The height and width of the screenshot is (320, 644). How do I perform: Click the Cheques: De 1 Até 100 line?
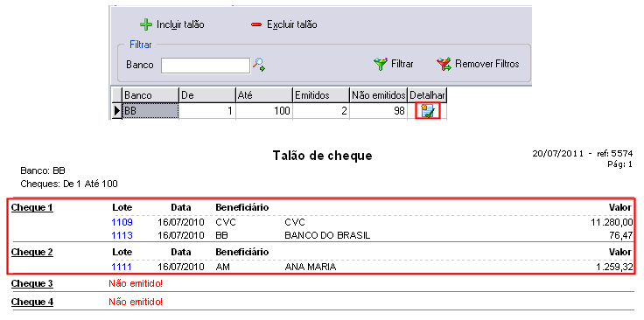pos(69,184)
